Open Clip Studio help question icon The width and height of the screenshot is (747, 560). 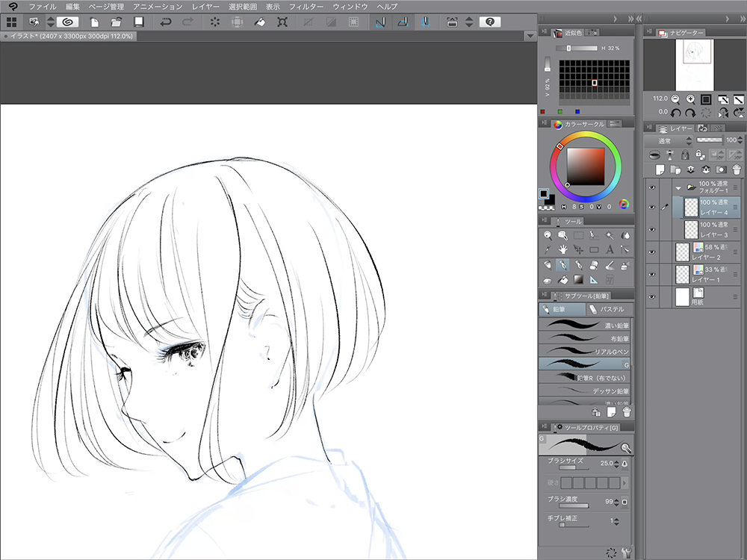click(490, 22)
